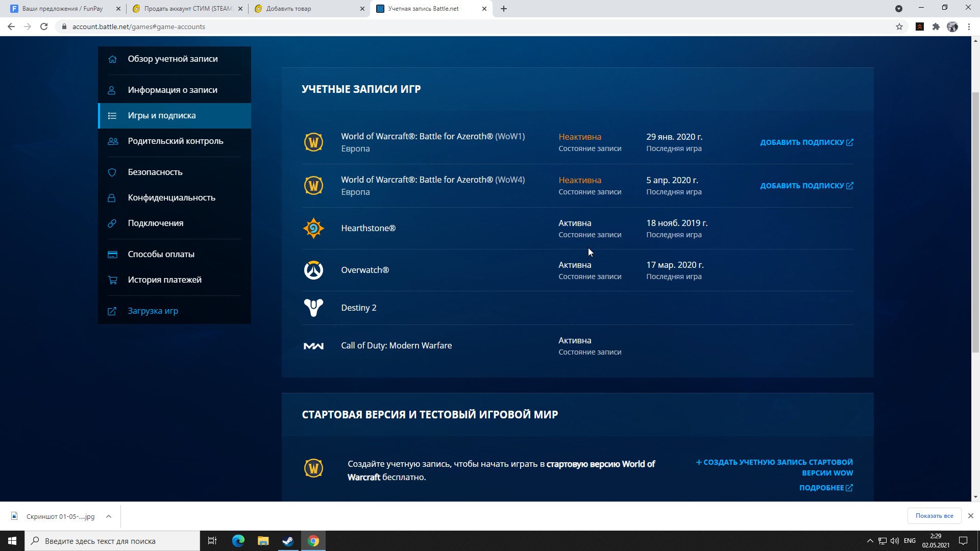980x551 pixels.
Task: Open Родительский контроль in the sidebar
Action: point(175,141)
